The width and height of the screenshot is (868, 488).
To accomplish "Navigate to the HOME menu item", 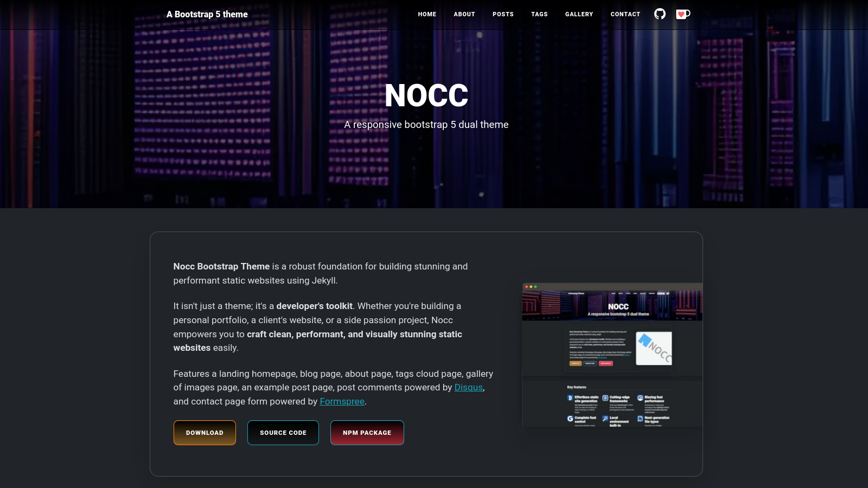I will [427, 14].
